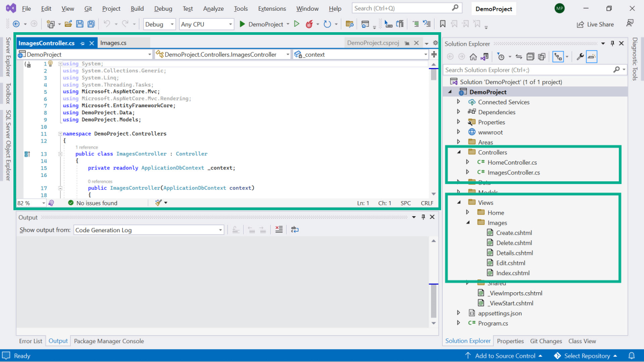Click the Find in Files toolbar icon
Image resolution: width=644 pixels, height=362 pixels.
[349, 24]
